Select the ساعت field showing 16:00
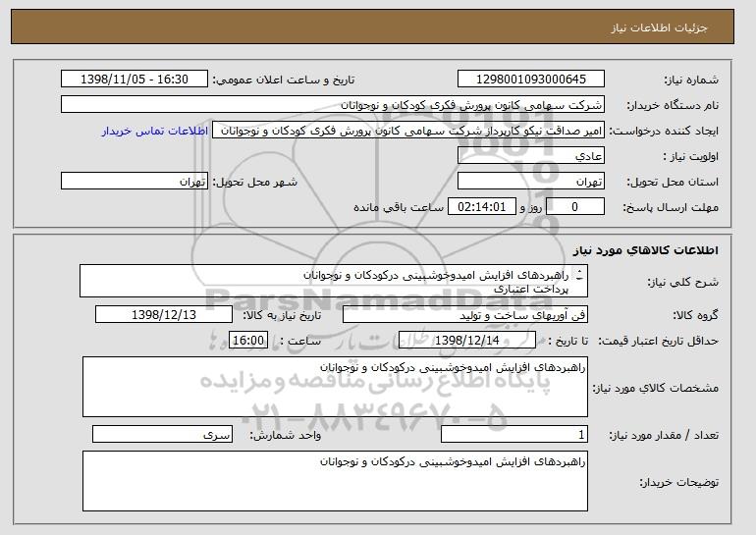 (x=248, y=341)
